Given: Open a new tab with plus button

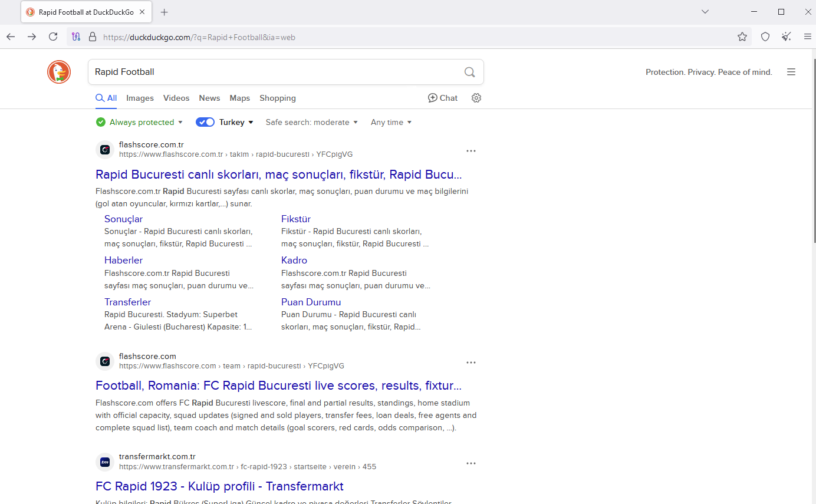Looking at the screenshot, I should 164,12.
